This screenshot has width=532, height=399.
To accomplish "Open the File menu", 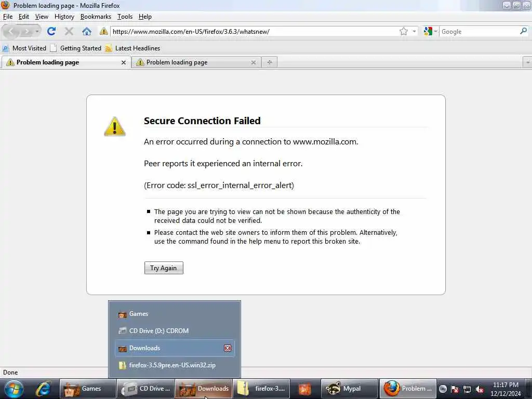I will [x=7, y=17].
